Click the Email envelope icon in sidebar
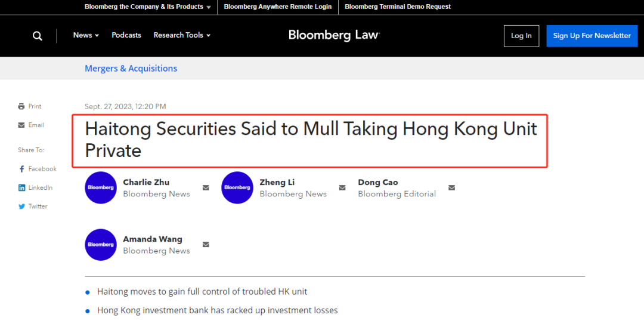The height and width of the screenshot is (330, 644). 21,125
